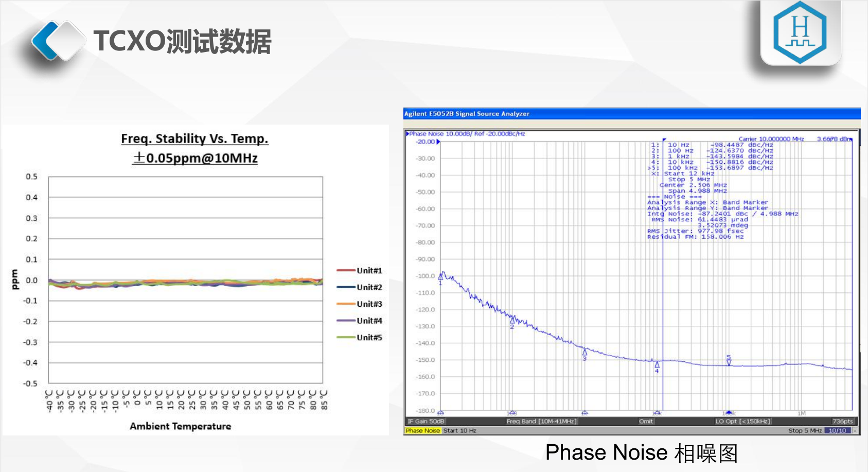Select marker 4 triangle at 10 kHz
Viewport: 868px width, 472px height.
point(657,364)
